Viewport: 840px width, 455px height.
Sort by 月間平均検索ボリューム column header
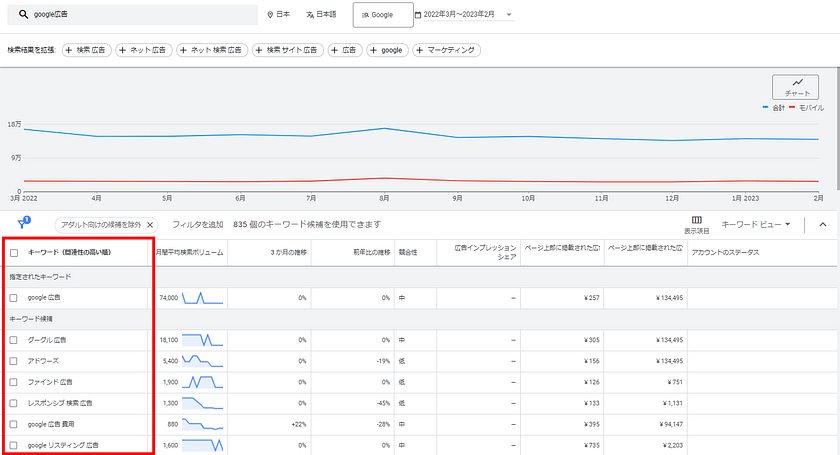[x=191, y=253]
